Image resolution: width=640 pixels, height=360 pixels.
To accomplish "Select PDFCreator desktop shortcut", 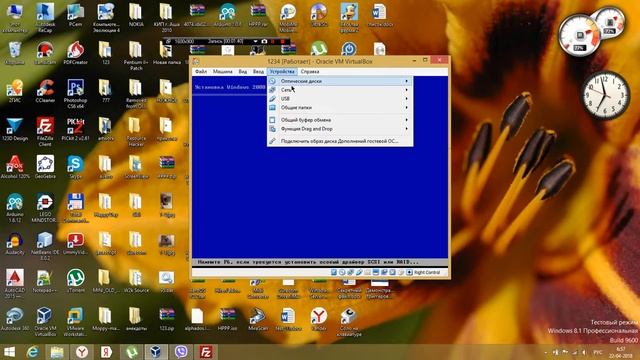I will click(x=76, y=53).
